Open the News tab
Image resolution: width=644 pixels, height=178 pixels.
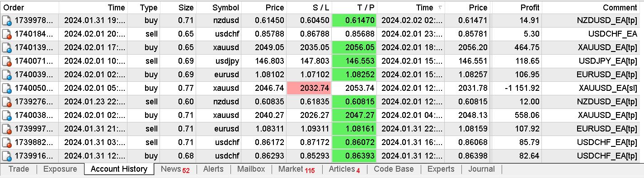coord(175,169)
